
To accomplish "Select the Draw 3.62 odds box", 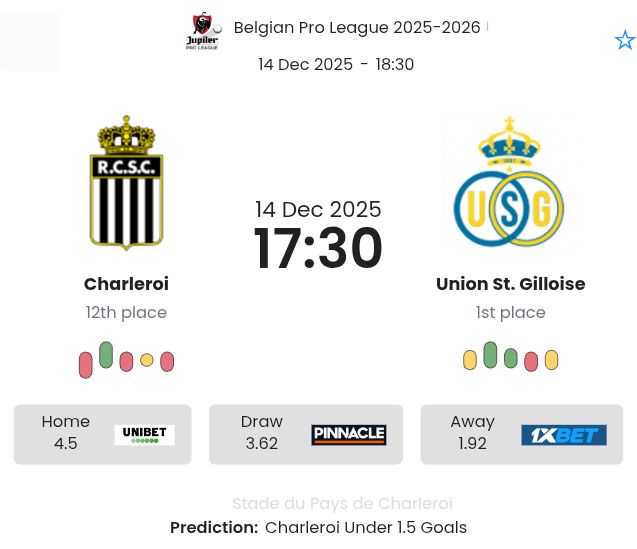I will coord(305,434).
